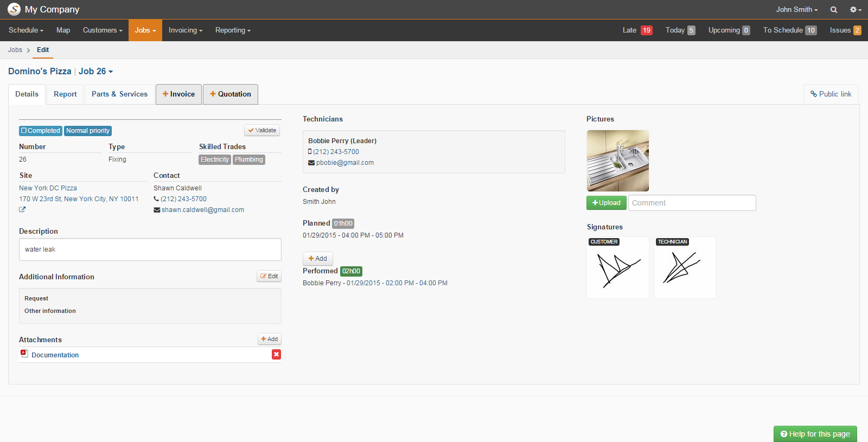The height and width of the screenshot is (442, 868).
Task: Click the mobile icon next to Bobbie Perry's number
Action: 310,152
